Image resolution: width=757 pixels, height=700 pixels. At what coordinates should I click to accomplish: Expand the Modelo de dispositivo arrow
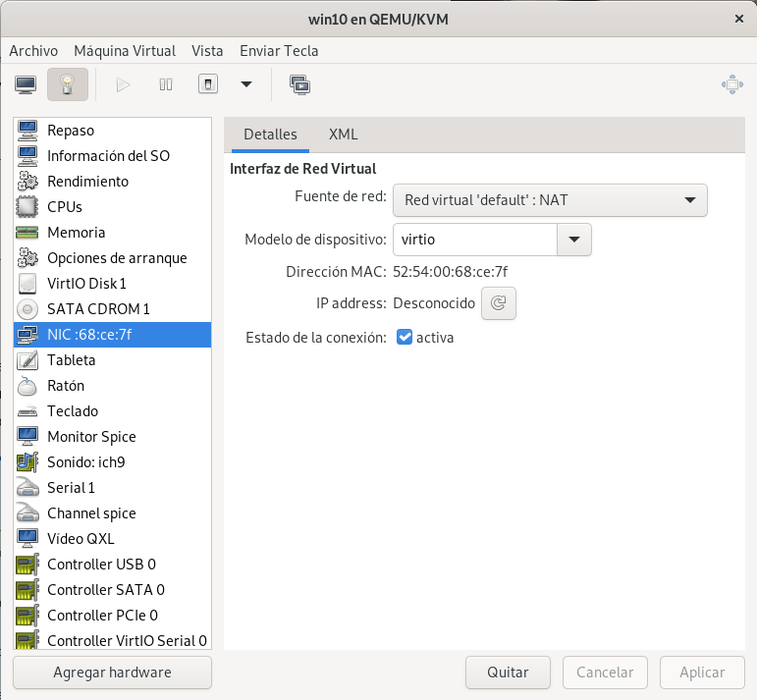(x=574, y=239)
